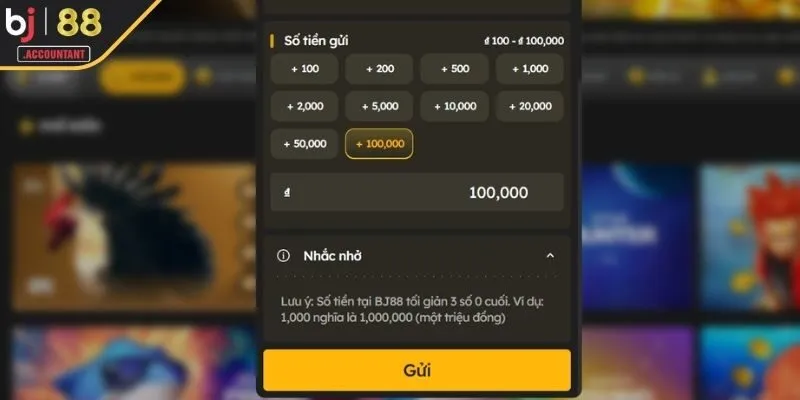Open the red-haired character game thumbnail

750,237
